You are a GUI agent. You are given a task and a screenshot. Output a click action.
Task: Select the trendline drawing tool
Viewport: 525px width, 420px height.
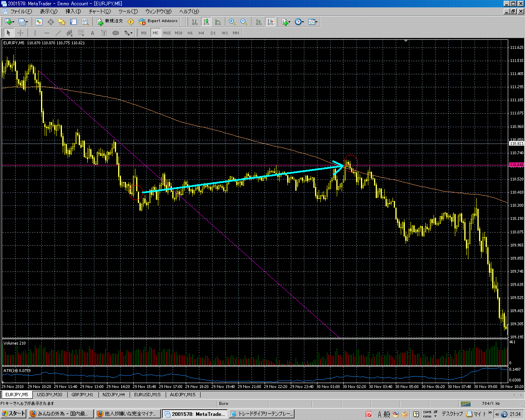(x=58, y=33)
